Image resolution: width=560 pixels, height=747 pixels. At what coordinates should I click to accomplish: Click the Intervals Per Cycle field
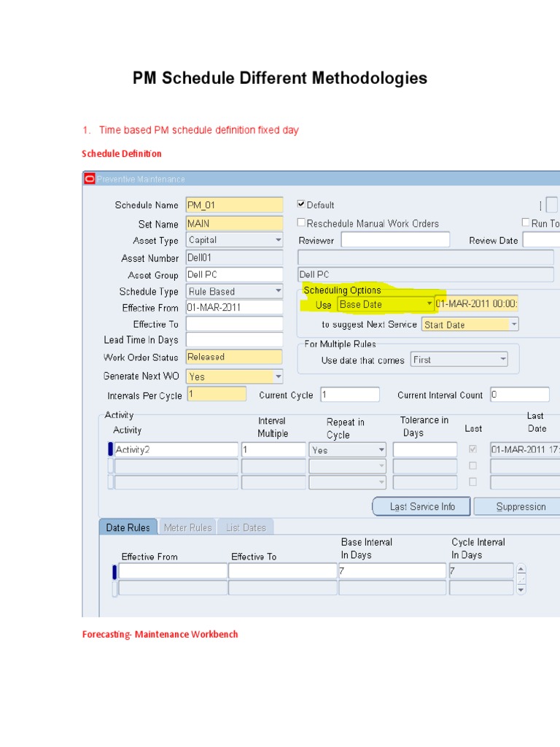(217, 394)
